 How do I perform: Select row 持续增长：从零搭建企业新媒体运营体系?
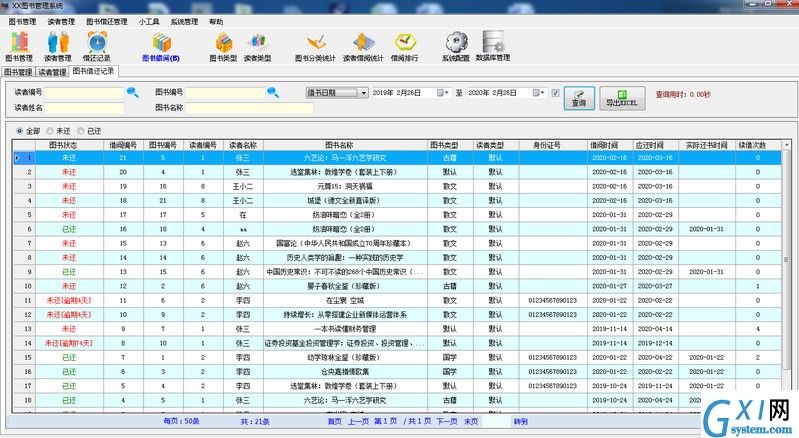coord(396,315)
